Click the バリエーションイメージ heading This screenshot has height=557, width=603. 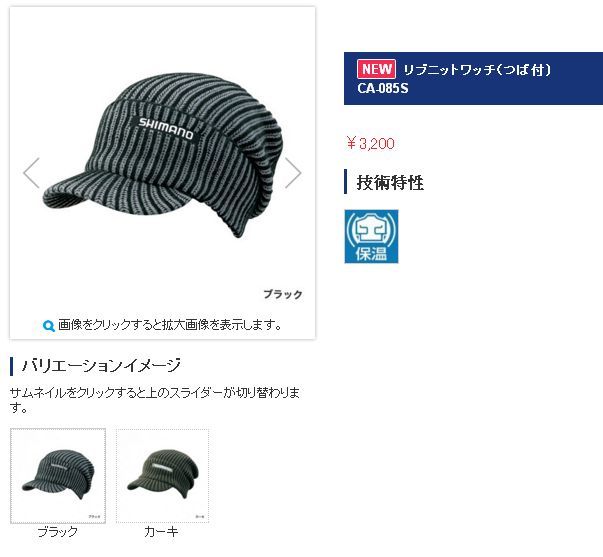102,365
